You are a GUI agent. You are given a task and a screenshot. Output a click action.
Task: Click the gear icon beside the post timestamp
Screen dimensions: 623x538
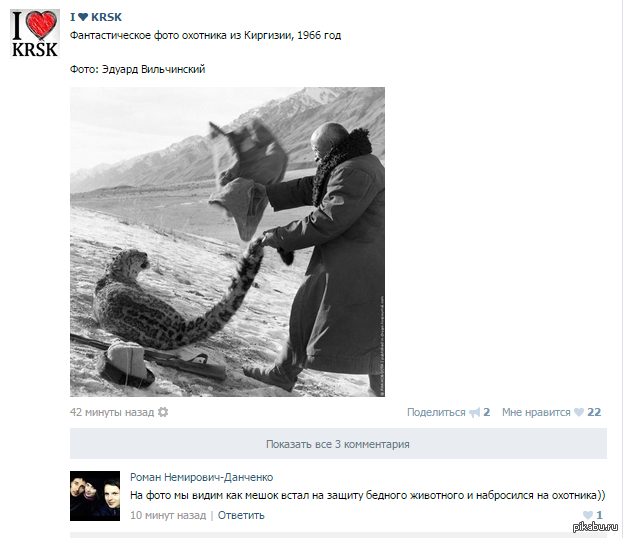click(x=163, y=412)
